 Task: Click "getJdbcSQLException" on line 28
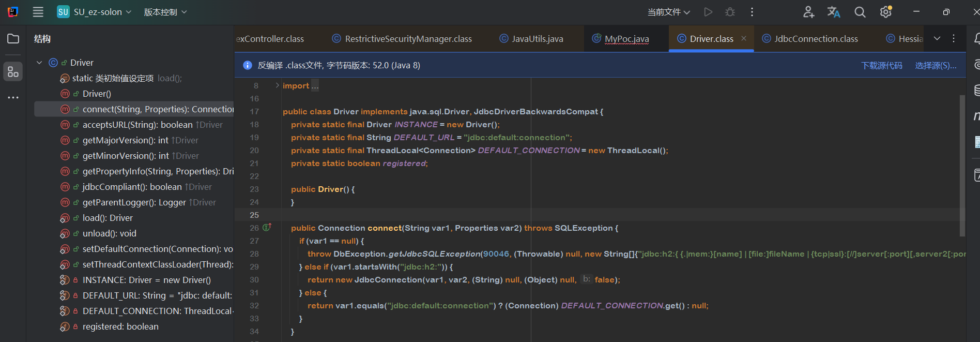(434, 254)
